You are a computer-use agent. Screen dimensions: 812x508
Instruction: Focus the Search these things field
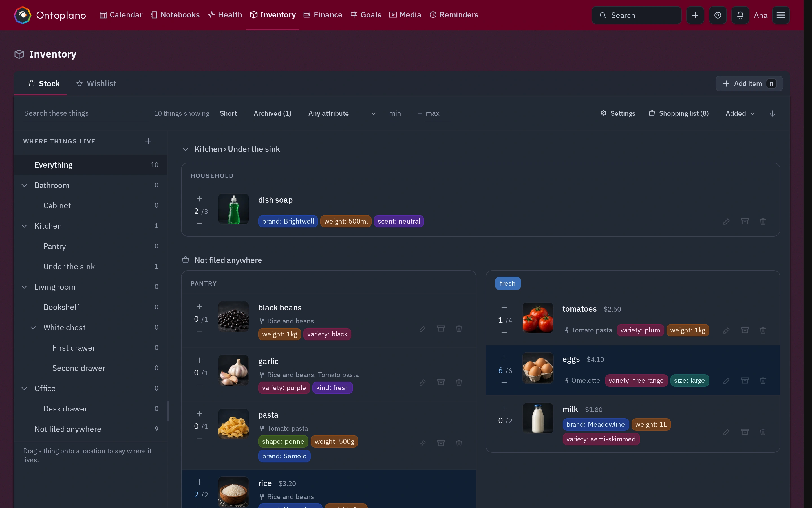pos(86,113)
